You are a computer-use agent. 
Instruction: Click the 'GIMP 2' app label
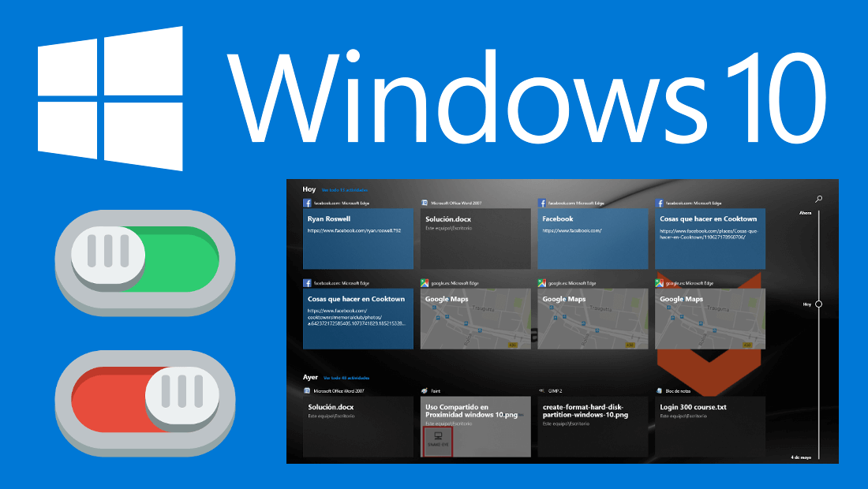tap(556, 391)
